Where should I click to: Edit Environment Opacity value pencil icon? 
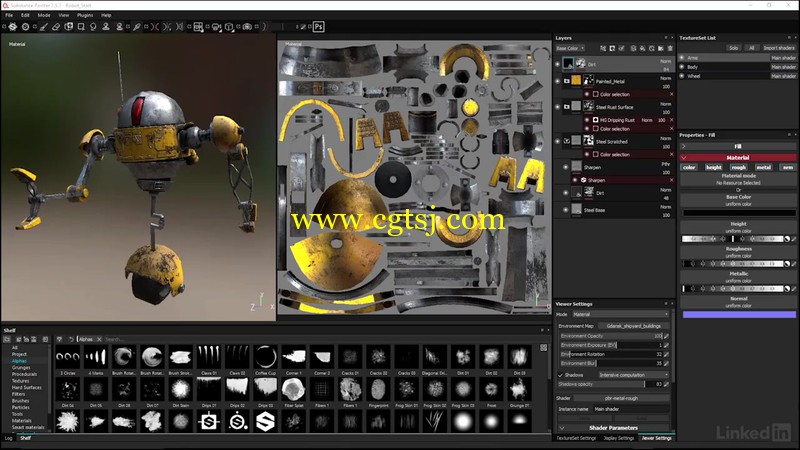(666, 336)
